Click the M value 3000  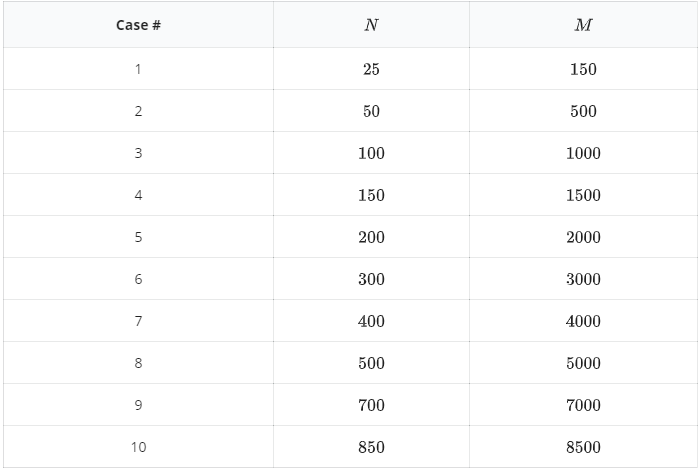[583, 279]
